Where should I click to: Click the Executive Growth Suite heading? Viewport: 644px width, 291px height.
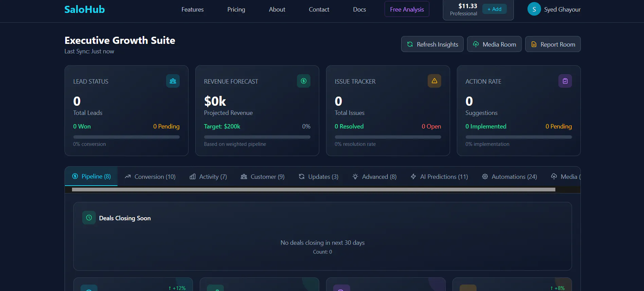120,40
